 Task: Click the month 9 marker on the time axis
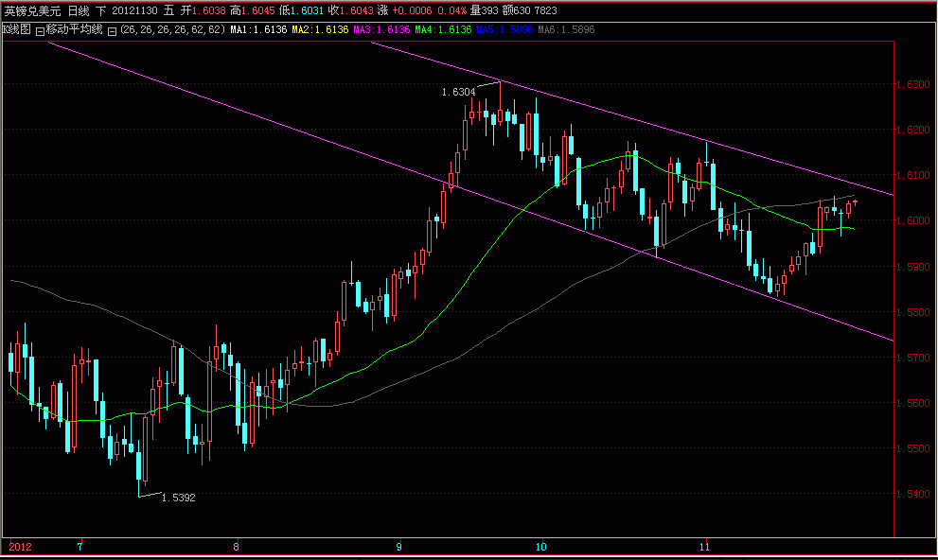tap(399, 547)
